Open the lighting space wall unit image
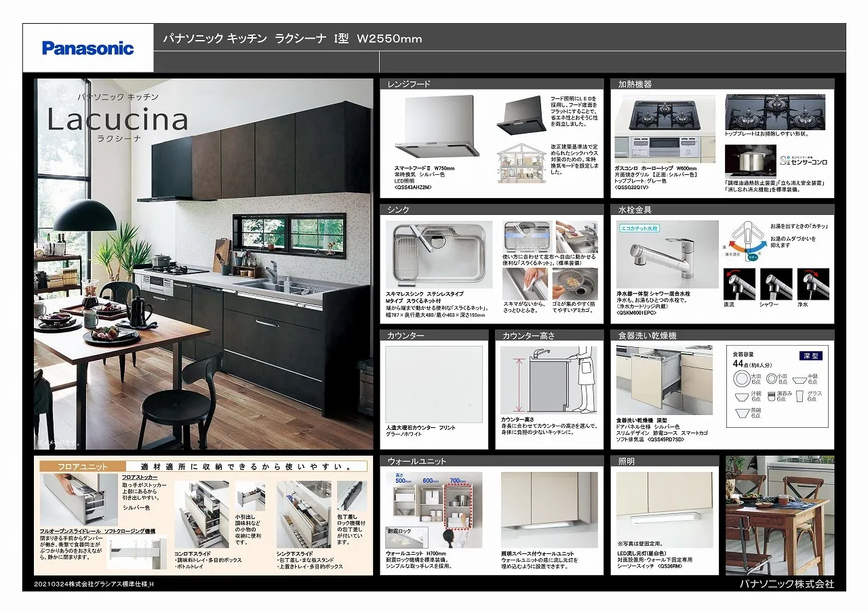The image size is (868, 613). point(549,509)
